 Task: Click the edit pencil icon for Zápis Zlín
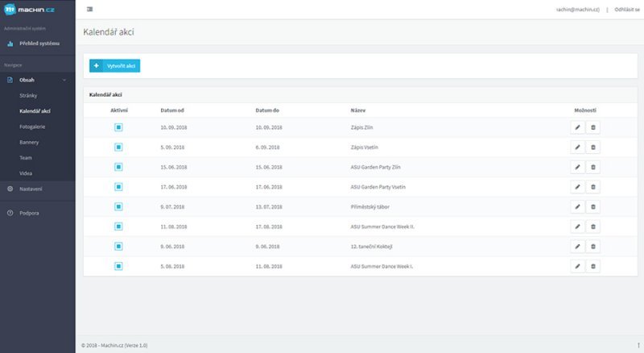[577, 127]
